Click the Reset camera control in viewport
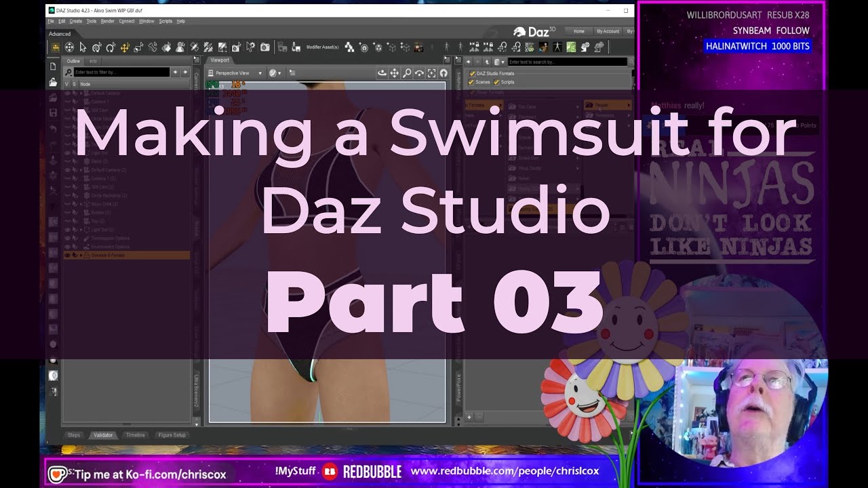 [443, 73]
